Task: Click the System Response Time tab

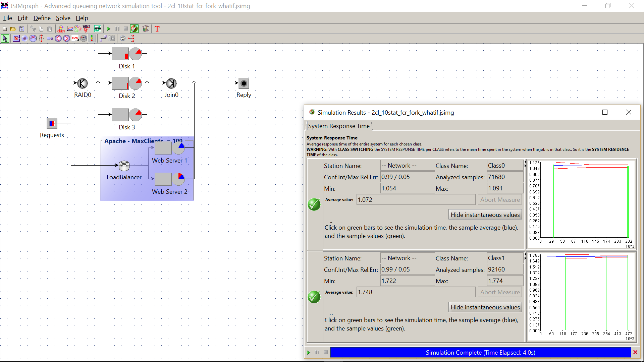Action: pyautogui.click(x=338, y=126)
